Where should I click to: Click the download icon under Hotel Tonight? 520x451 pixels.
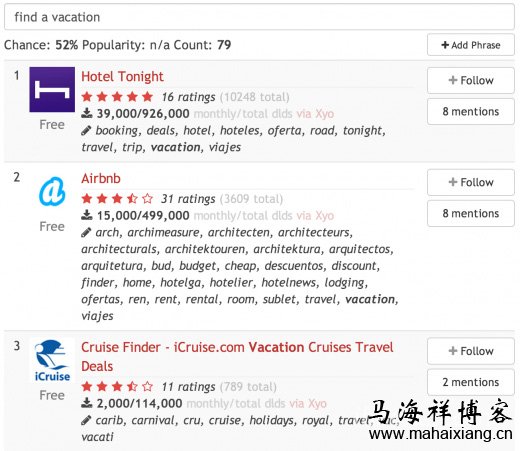click(87, 113)
